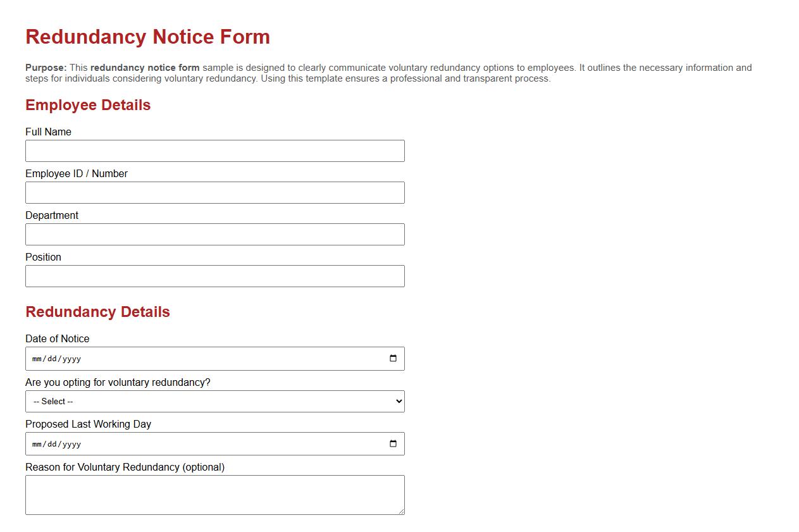Viewport: 799px width, 532px height.
Task: Expand the '-- Select --' options list
Action: click(x=214, y=401)
